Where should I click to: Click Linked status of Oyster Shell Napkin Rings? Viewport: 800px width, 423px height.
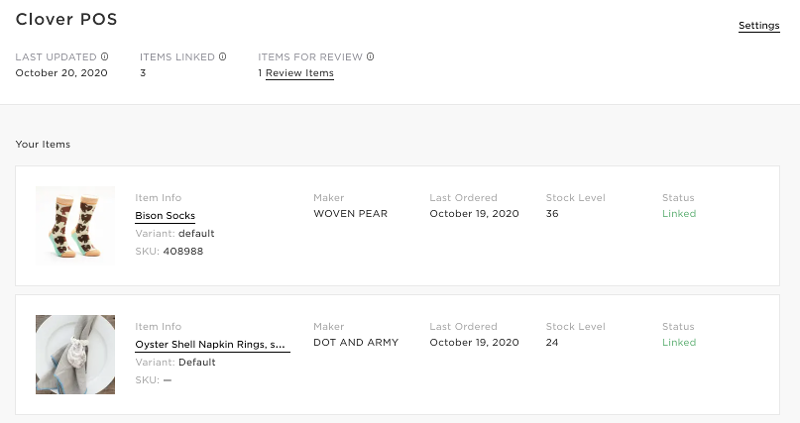[x=679, y=342]
